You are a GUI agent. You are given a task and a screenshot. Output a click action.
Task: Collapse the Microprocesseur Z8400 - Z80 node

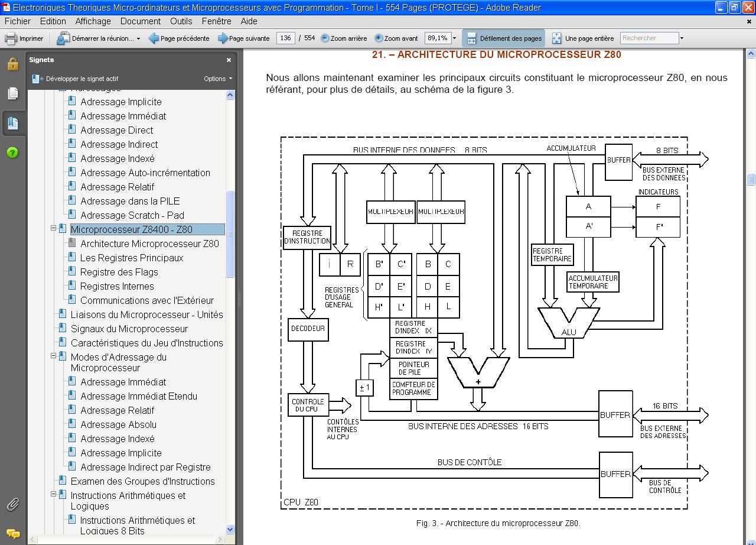tap(53, 228)
